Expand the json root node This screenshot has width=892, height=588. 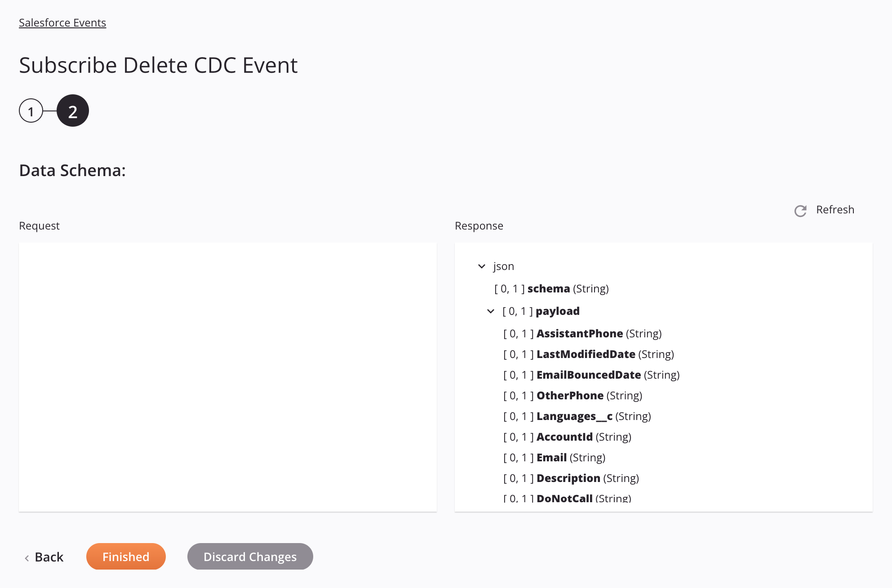[x=480, y=266]
